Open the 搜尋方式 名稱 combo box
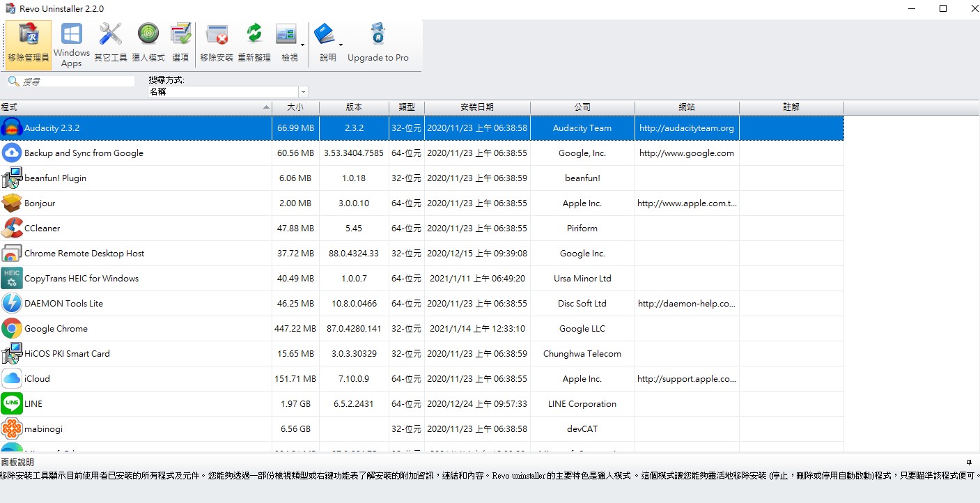The height and width of the screenshot is (503, 980). tap(228, 92)
